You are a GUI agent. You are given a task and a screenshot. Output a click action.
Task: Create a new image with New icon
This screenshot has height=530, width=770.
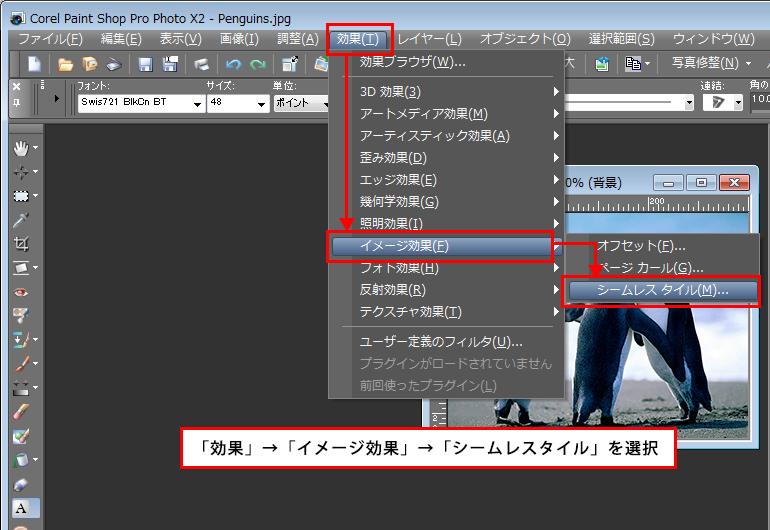pos(34,64)
